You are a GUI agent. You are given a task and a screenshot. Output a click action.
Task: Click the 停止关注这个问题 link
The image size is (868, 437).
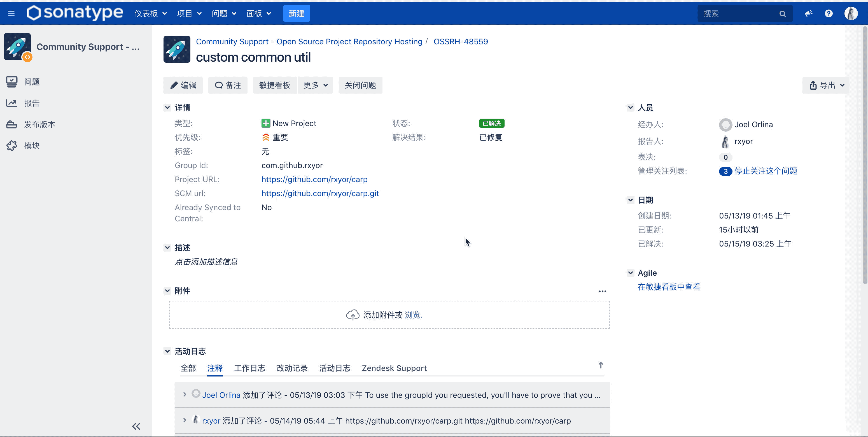[767, 171]
